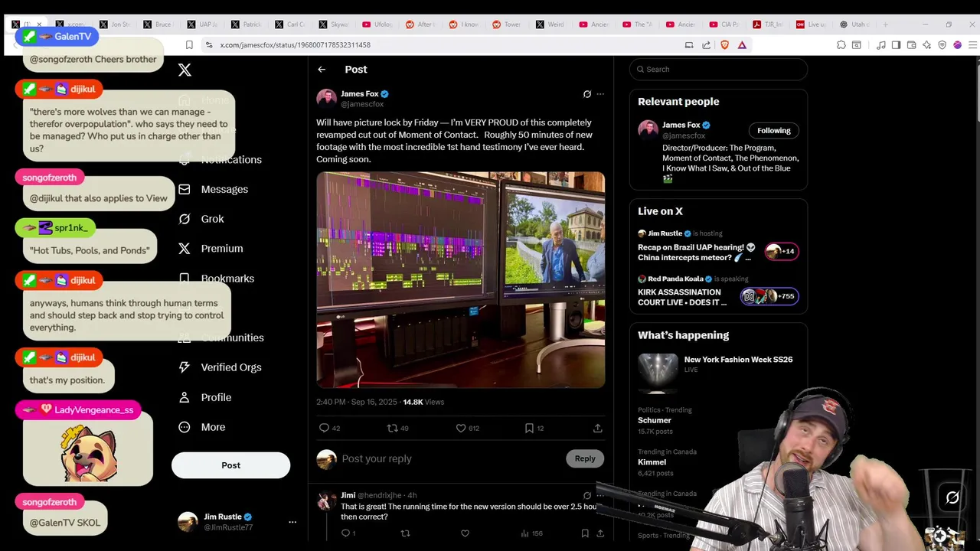Click the share icon in the address bar
The image size is (980, 551).
click(x=706, y=45)
